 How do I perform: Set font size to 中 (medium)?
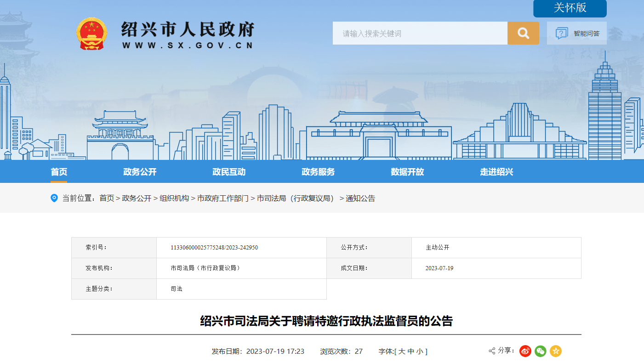click(411, 352)
